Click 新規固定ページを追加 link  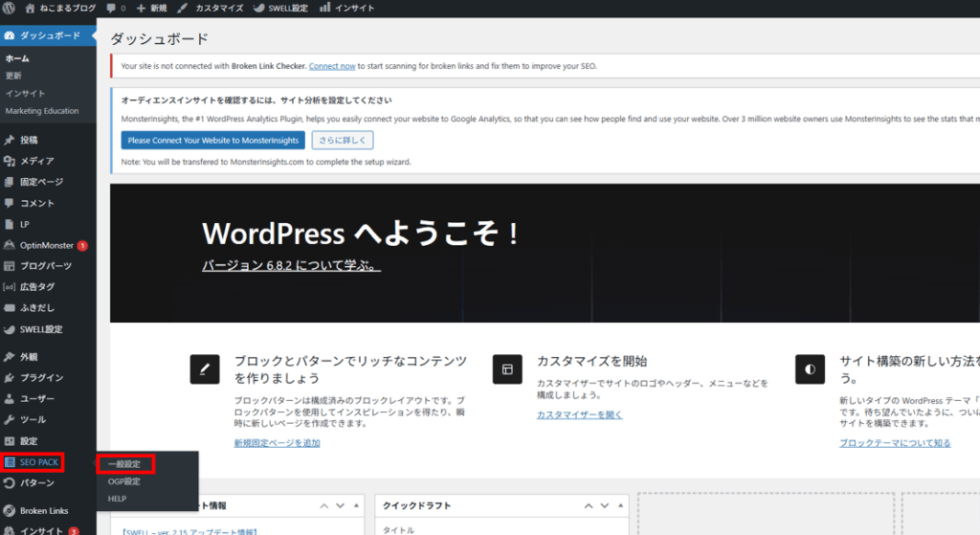tap(277, 442)
